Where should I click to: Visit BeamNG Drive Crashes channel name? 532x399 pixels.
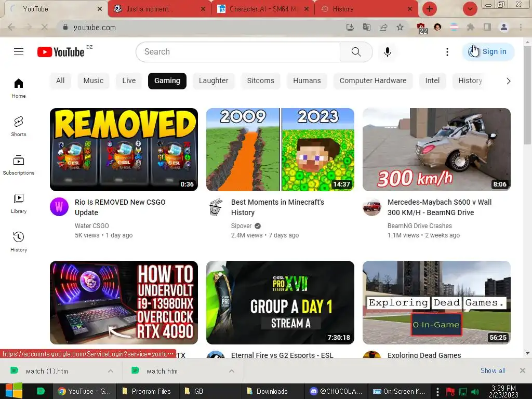(420, 225)
